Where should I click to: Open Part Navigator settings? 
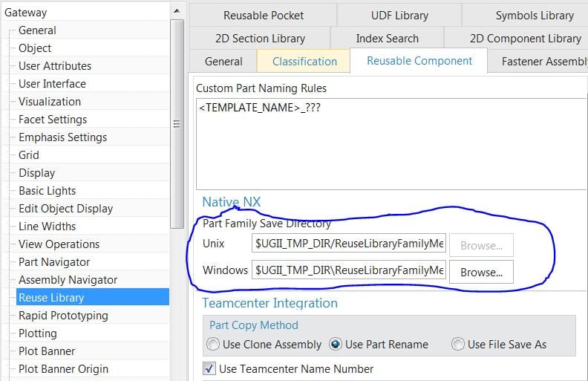pyautogui.click(x=54, y=261)
